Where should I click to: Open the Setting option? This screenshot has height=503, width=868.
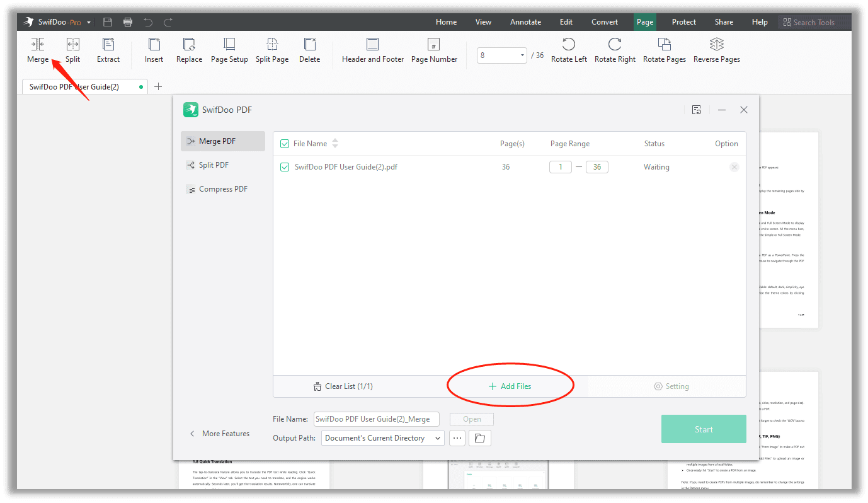coord(671,386)
